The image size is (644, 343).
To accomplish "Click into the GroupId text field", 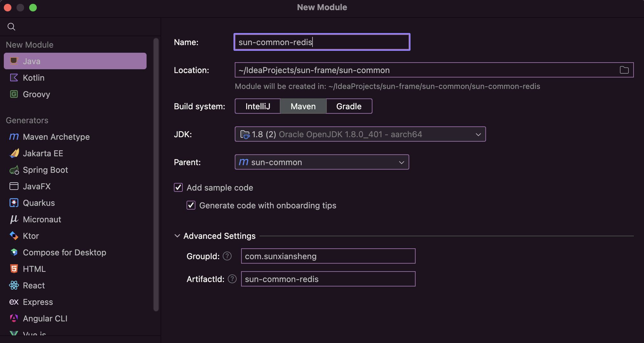I will (328, 256).
